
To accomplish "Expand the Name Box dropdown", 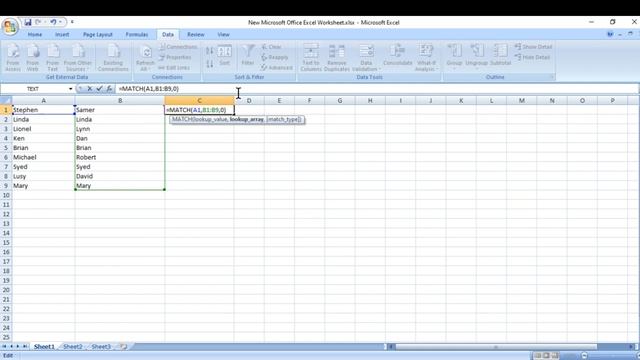I will tap(71, 89).
